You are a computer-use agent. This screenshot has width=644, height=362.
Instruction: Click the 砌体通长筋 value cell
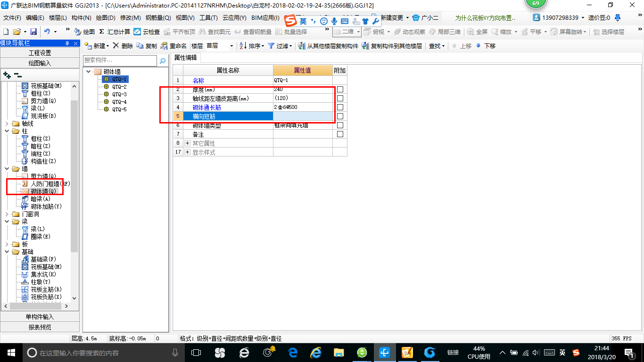[303, 107]
